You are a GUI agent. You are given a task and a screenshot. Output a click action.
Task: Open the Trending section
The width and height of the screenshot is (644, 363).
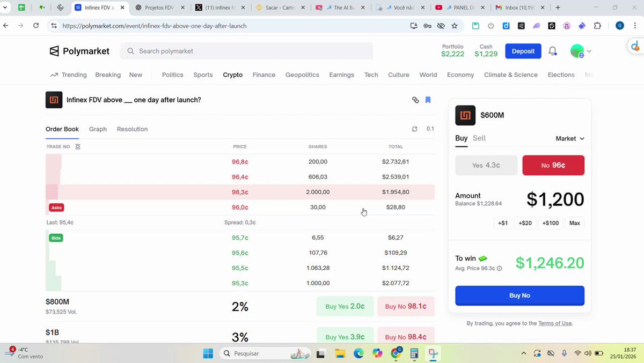[68, 75]
